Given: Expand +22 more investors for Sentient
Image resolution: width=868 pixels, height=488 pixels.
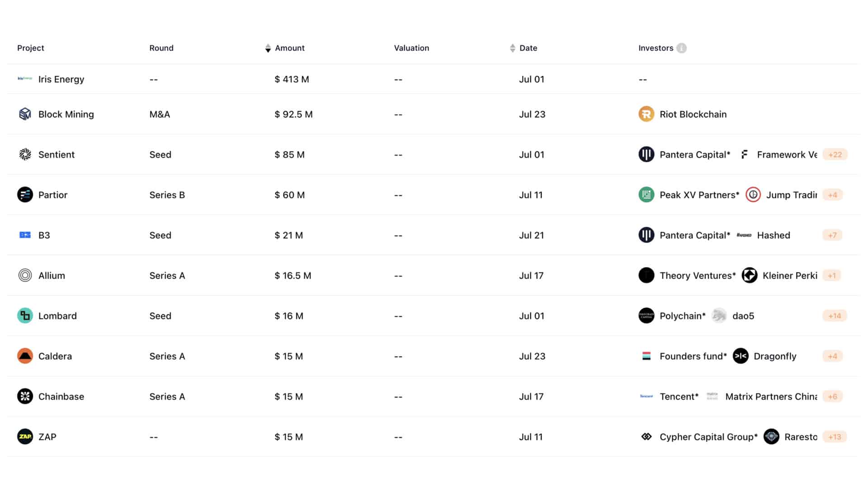Looking at the screenshot, I should 835,155.
